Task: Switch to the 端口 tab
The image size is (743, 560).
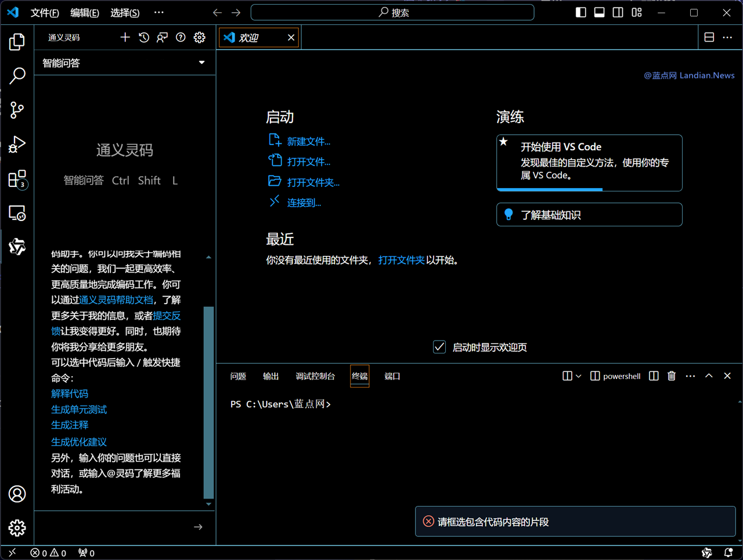Action: (392, 376)
